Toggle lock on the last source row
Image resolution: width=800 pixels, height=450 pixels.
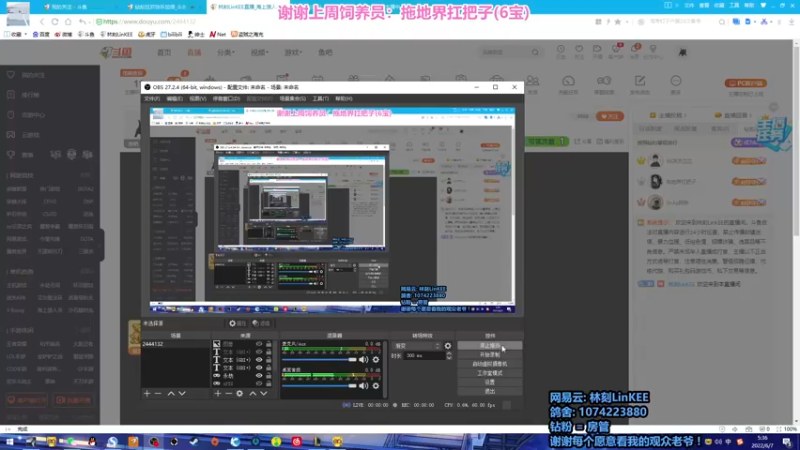268,383
